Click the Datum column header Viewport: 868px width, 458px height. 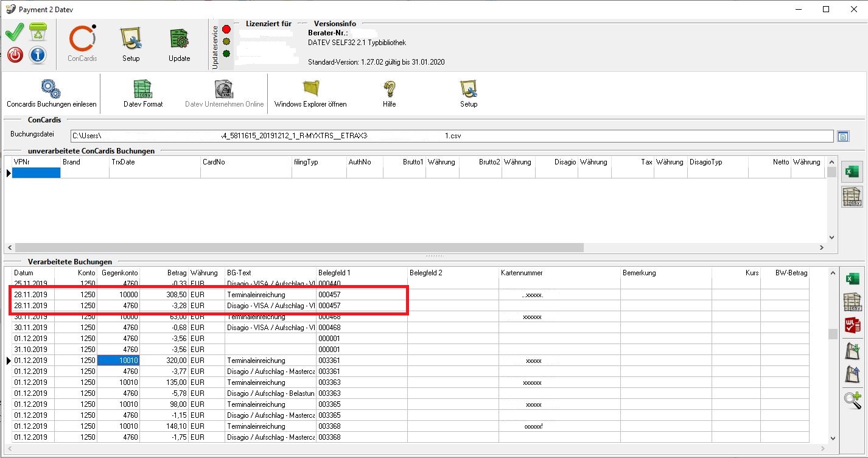coord(33,273)
